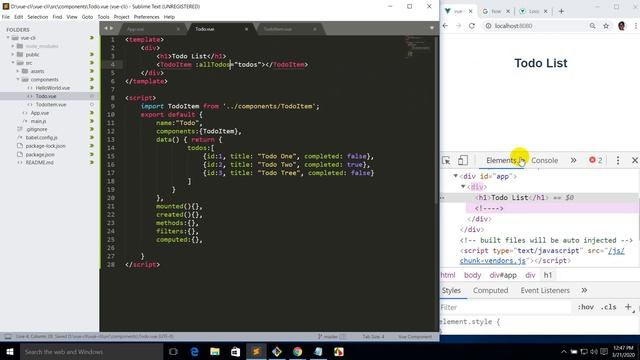The width and height of the screenshot is (640, 360).
Task: Open File Explorer from the taskbar
Action: pos(215,351)
